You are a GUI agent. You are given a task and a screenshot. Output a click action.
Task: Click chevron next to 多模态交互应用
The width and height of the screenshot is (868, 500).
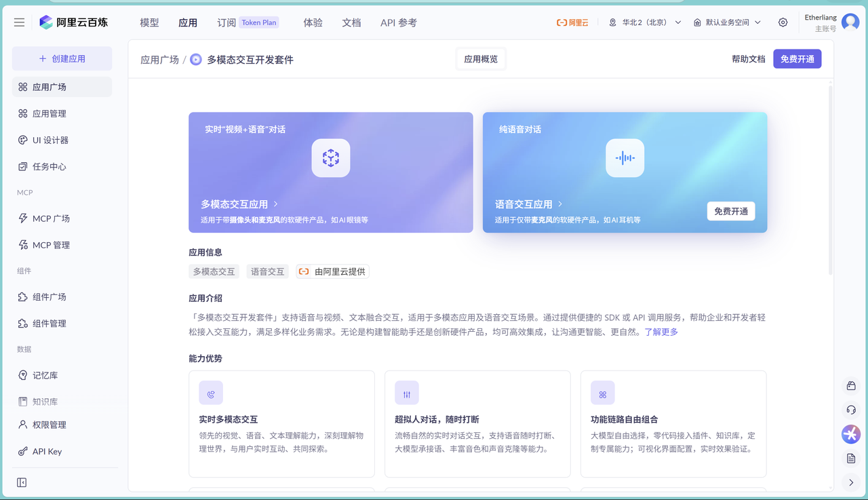pyautogui.click(x=276, y=204)
